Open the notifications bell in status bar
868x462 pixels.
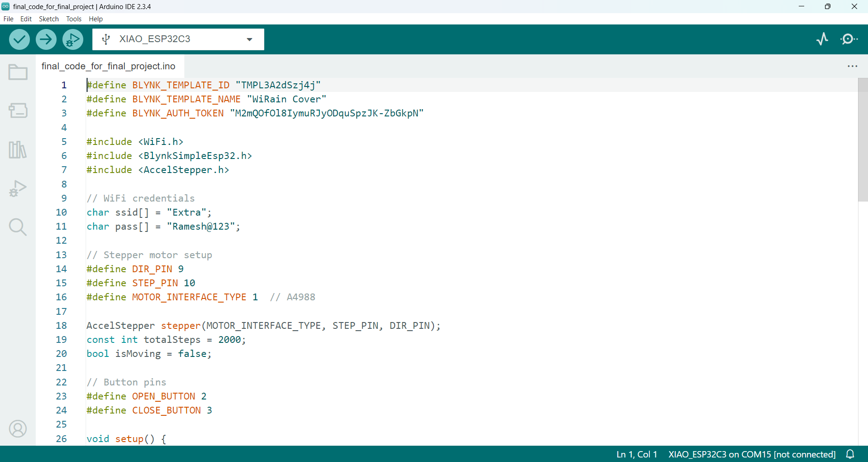(850, 454)
